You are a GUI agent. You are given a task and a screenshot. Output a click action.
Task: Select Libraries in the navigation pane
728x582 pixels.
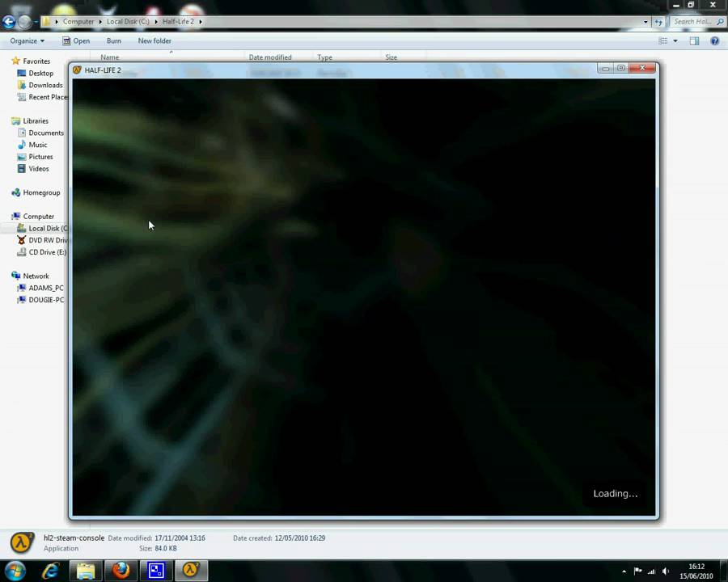coord(30,120)
